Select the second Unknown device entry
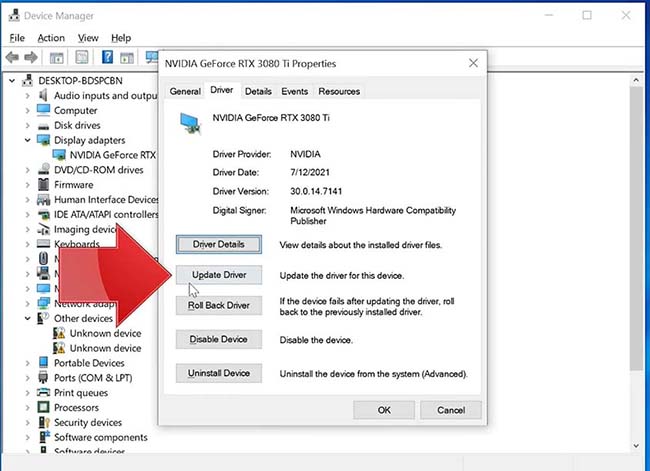Screen dimensions: 650x471 click(x=105, y=348)
